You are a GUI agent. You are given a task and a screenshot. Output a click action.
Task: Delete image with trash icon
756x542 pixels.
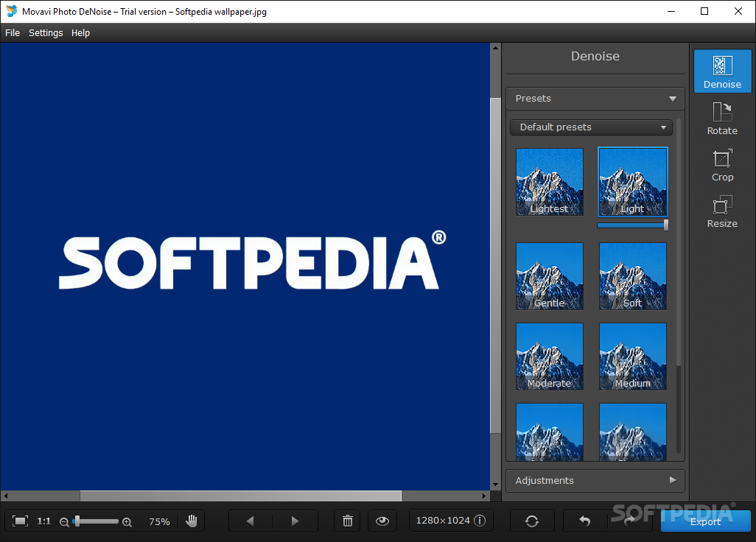348,521
